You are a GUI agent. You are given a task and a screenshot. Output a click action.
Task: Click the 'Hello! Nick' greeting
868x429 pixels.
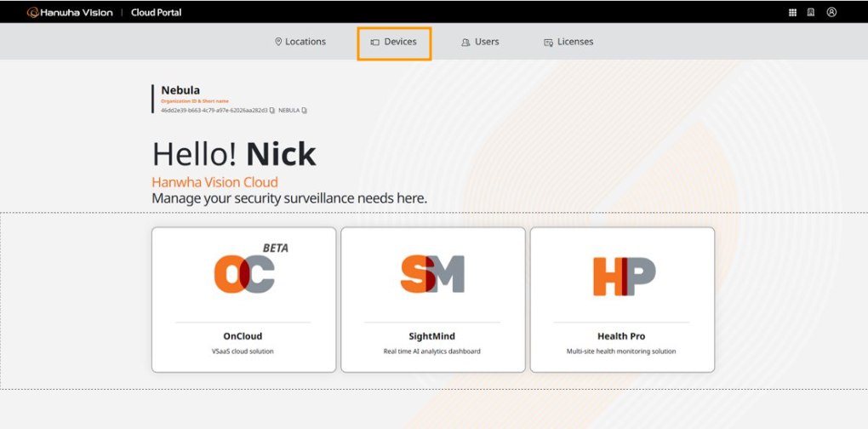click(x=234, y=154)
